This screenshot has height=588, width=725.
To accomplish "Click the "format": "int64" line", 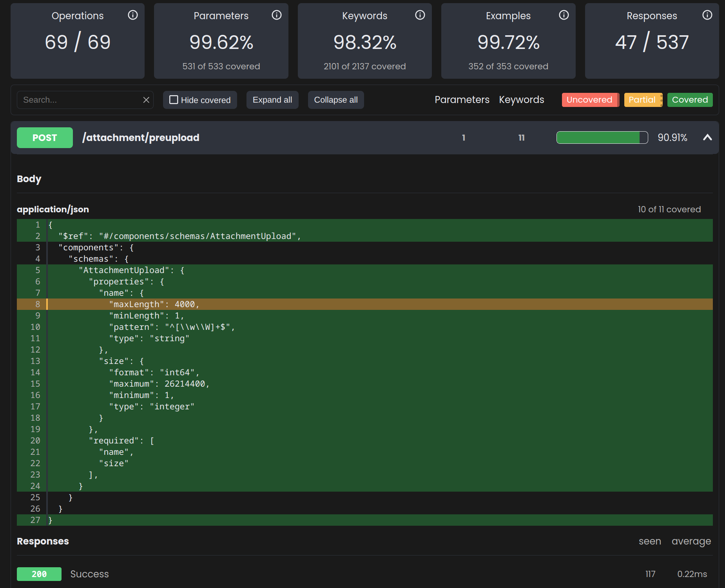I will (x=365, y=373).
